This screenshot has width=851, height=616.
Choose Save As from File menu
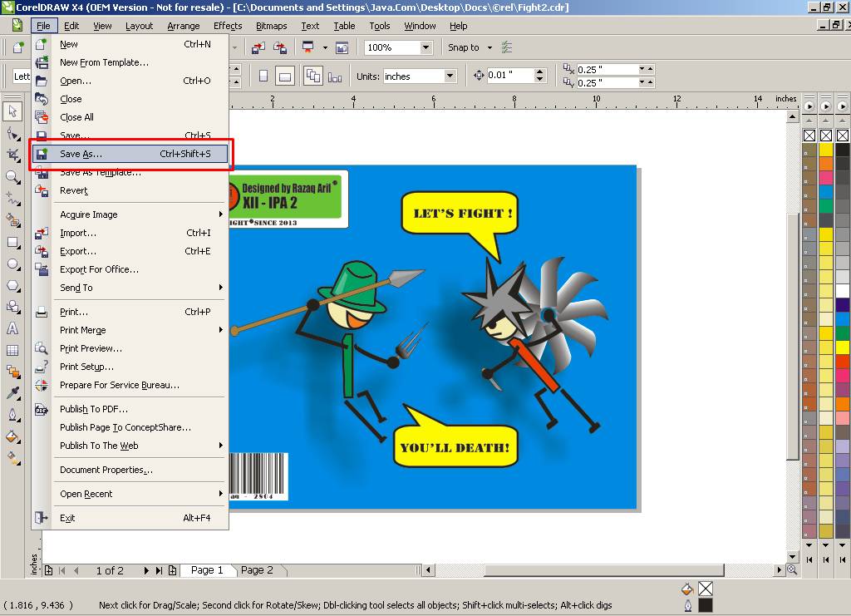[100, 153]
